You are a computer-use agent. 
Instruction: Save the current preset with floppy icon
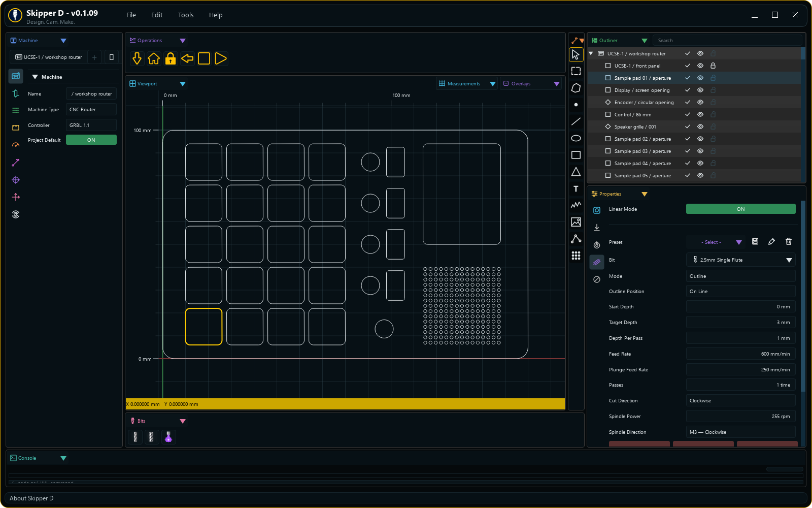click(755, 242)
